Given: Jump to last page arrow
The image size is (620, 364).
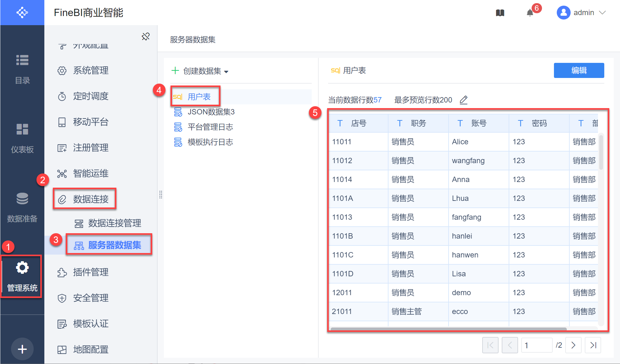Looking at the screenshot, I should tap(593, 345).
